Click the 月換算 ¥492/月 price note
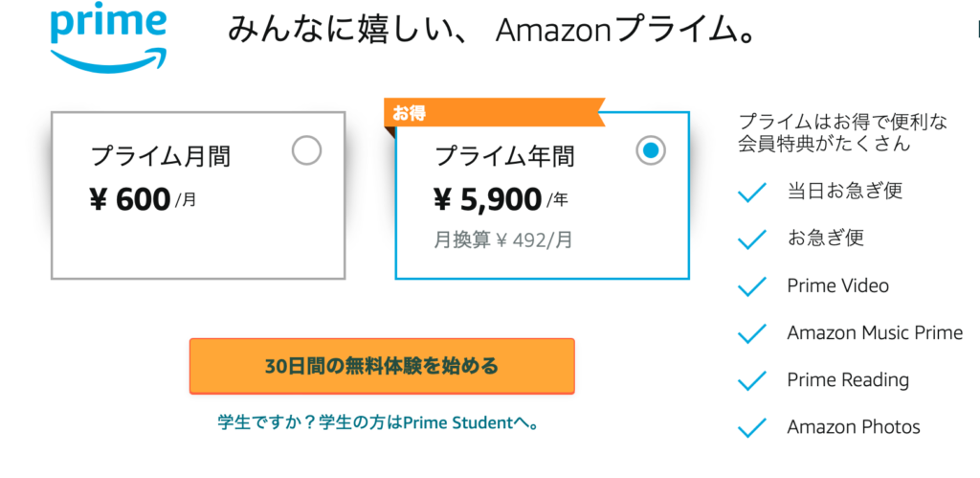Image resolution: width=980 pixels, height=478 pixels. pyautogui.click(x=503, y=240)
